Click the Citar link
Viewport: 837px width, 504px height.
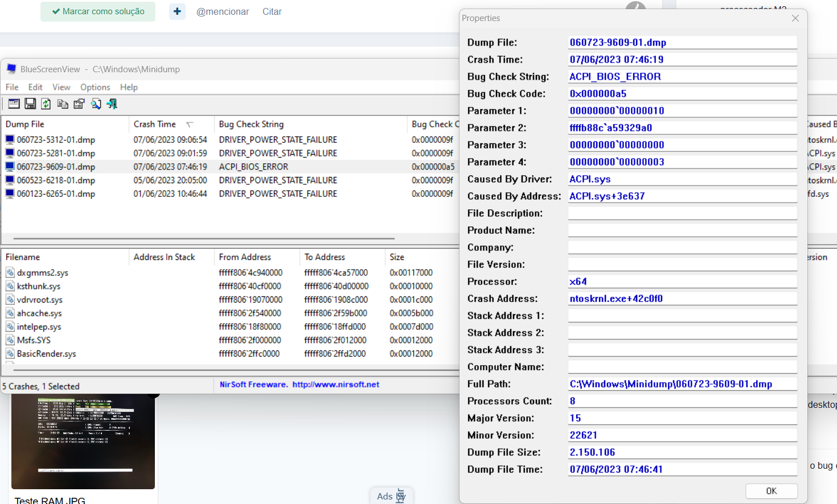pos(272,11)
